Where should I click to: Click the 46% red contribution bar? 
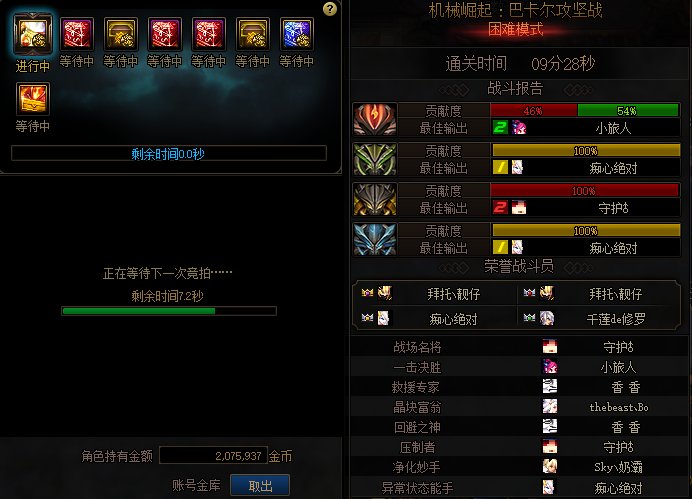pos(534,110)
